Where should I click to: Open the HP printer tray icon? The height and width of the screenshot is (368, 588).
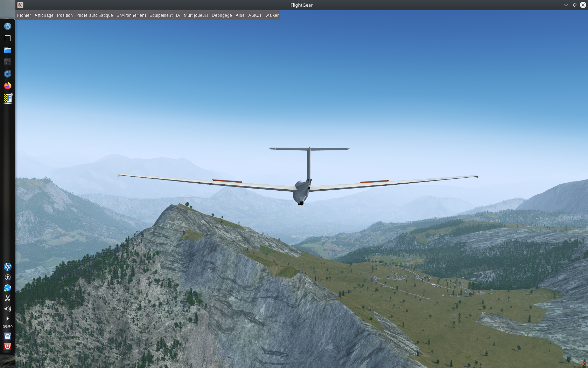click(8, 267)
